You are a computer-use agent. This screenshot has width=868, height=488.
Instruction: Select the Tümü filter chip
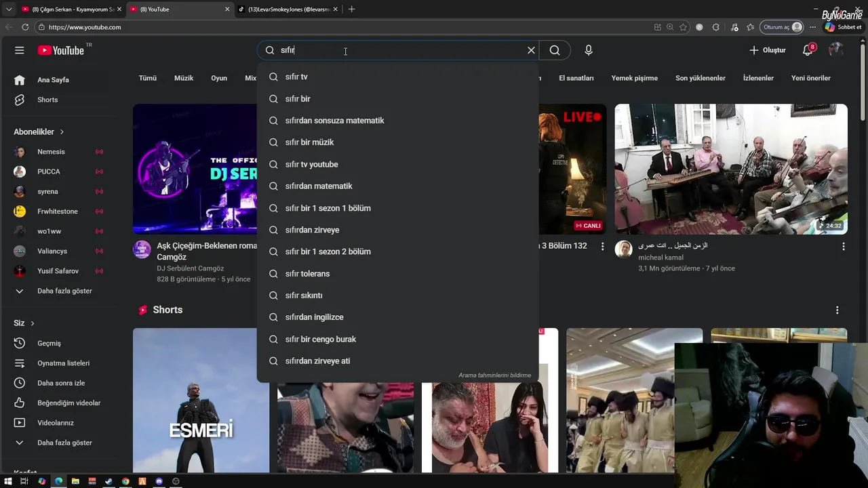148,78
